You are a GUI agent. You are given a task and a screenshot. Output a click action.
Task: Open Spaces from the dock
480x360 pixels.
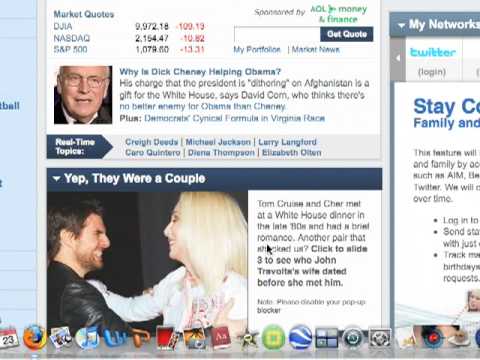click(x=327, y=337)
